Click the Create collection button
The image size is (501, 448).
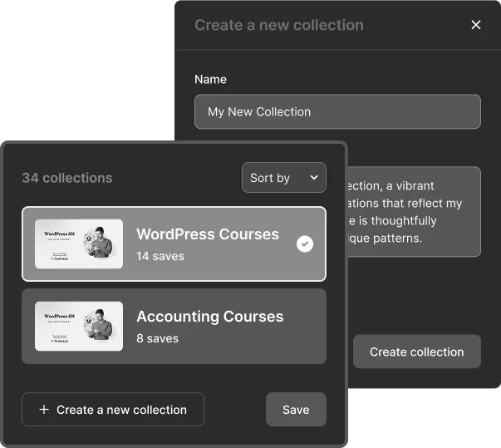[416, 352]
